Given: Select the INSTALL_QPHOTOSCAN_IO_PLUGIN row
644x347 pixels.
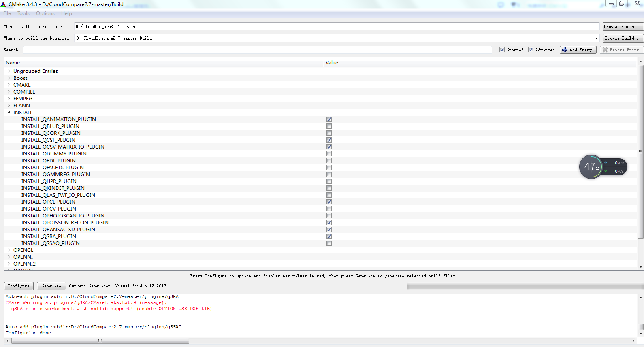Looking at the screenshot, I should (321, 216).
